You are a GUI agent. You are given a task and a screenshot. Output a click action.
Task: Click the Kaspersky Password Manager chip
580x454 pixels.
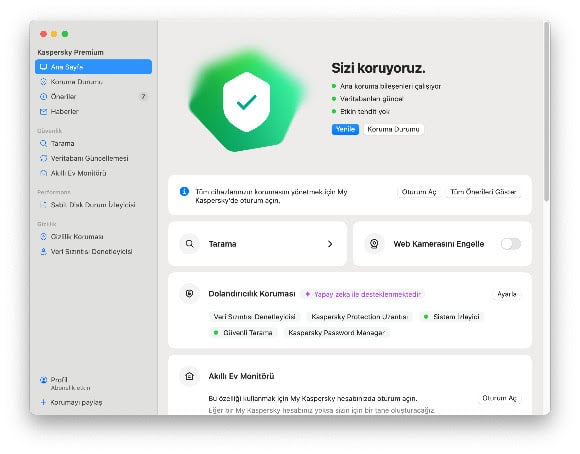337,333
